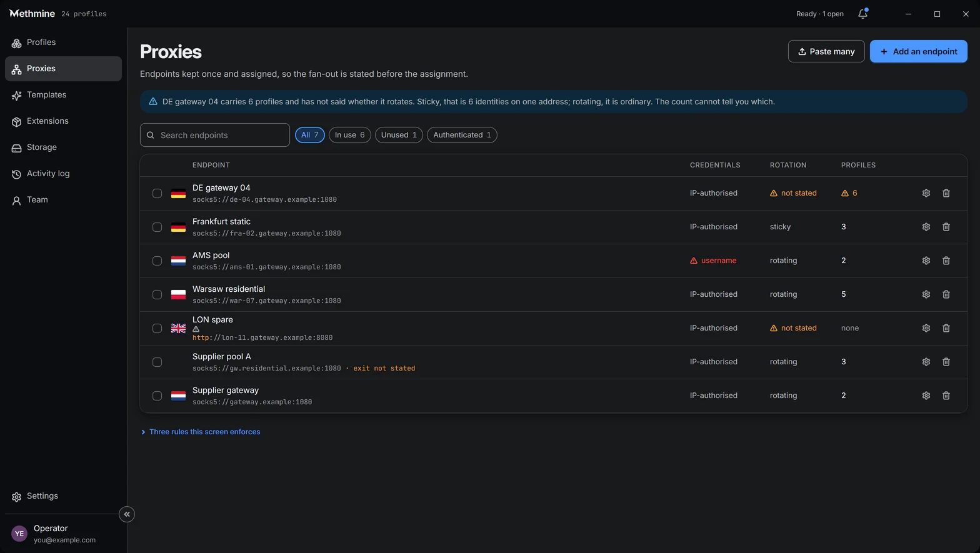The height and width of the screenshot is (553, 980).
Task: Click the Ready · 1 open status
Action: pyautogui.click(x=820, y=14)
